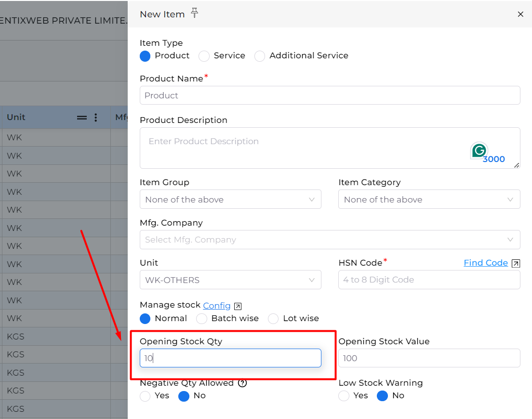Open the Item Group dropdown
The width and height of the screenshot is (532, 419).
click(x=230, y=199)
